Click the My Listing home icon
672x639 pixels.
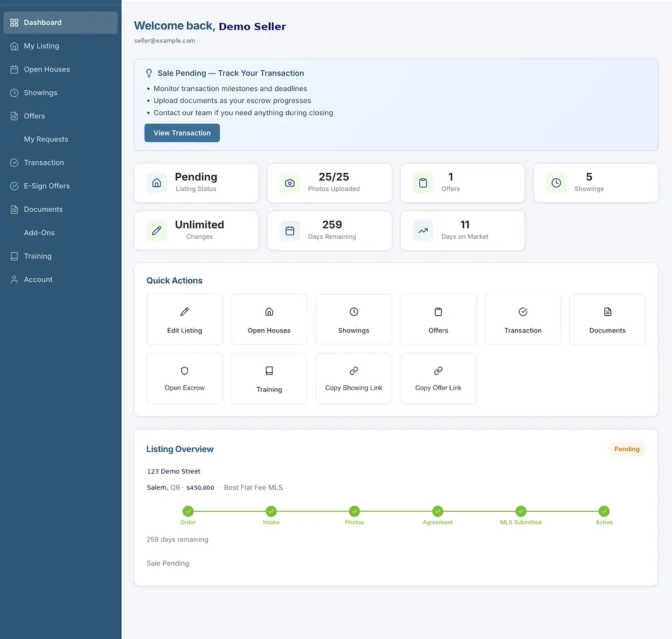click(14, 46)
